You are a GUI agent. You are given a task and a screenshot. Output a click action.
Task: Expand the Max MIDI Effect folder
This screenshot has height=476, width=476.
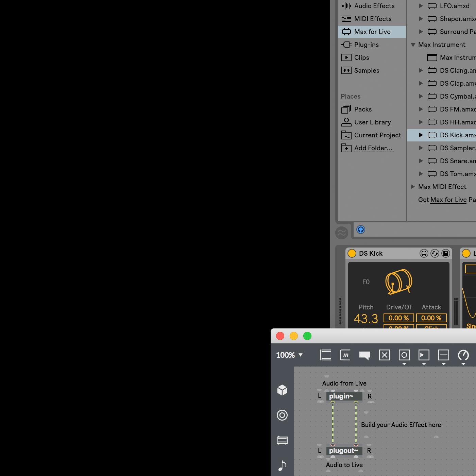(413, 187)
